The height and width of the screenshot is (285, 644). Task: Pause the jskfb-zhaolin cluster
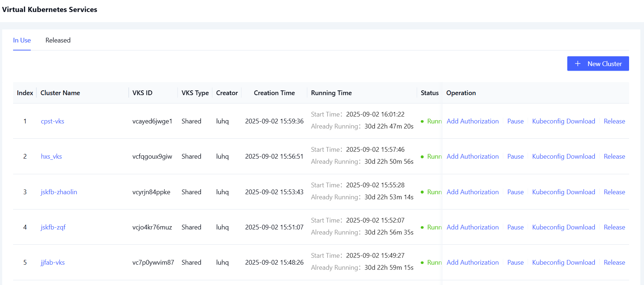(x=515, y=192)
